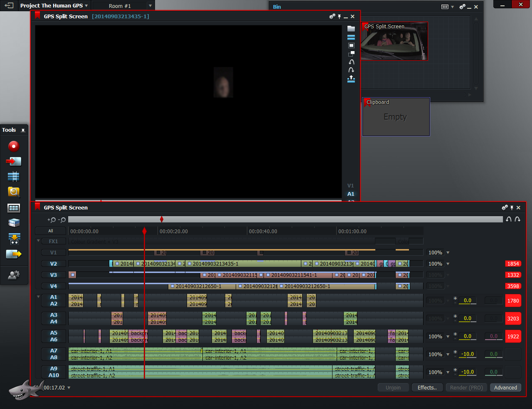
Task: Open the V2 track 100% dropdown
Action: (448, 264)
